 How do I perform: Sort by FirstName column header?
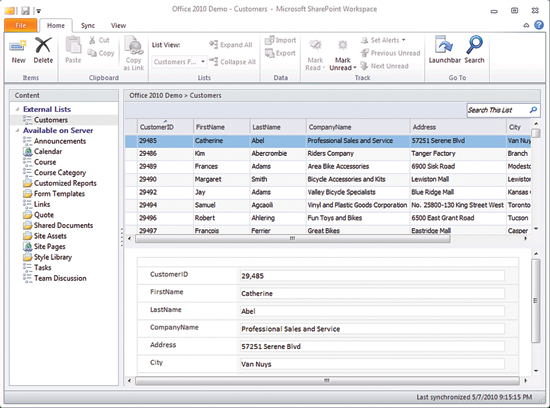[222, 127]
